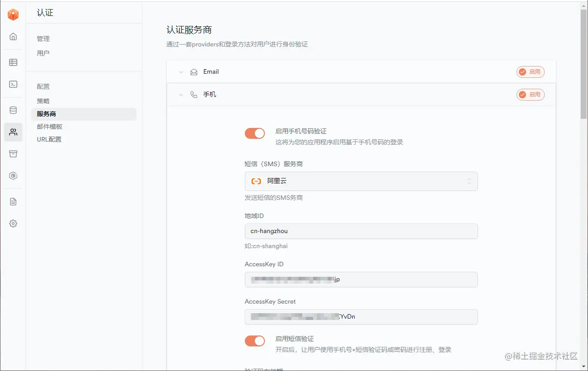Screen dimensions: 588x371
Task: Open 用户 in the auth menu
Action: coord(43,53)
